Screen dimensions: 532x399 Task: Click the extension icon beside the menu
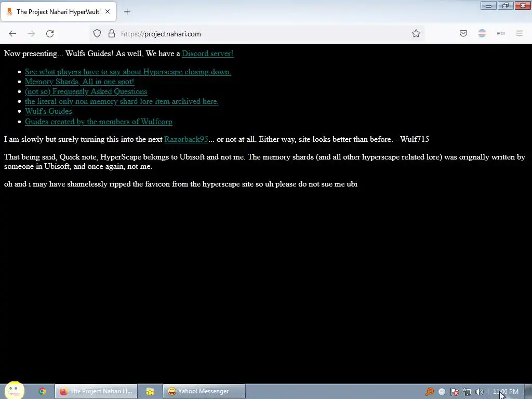(x=500, y=33)
